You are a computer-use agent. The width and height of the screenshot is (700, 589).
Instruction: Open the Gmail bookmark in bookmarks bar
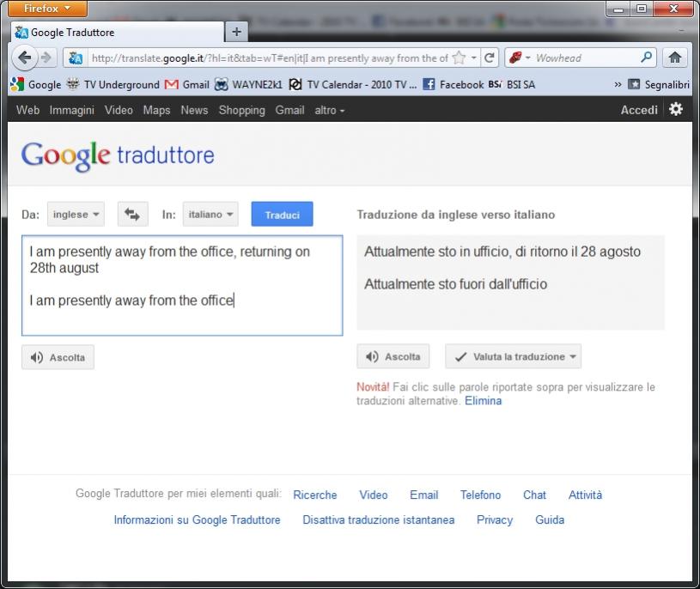[x=187, y=84]
